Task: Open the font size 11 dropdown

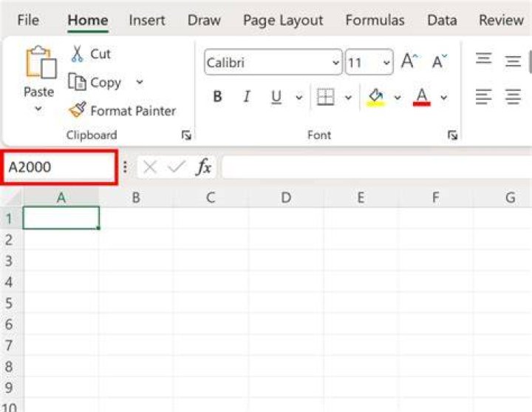Action: (x=386, y=62)
